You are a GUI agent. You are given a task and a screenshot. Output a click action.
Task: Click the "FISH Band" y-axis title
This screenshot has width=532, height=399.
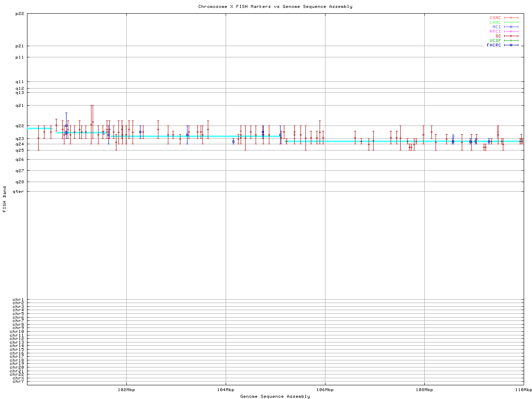pyautogui.click(x=5, y=199)
